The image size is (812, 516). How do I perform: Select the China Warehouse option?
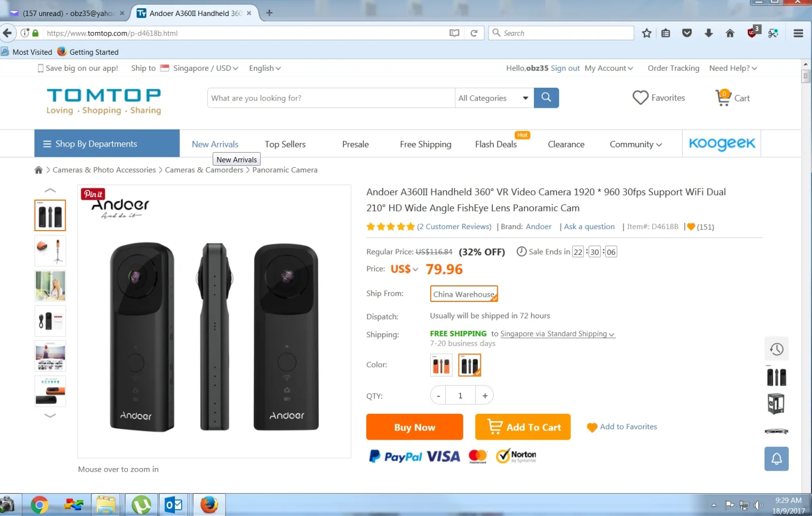click(x=464, y=294)
